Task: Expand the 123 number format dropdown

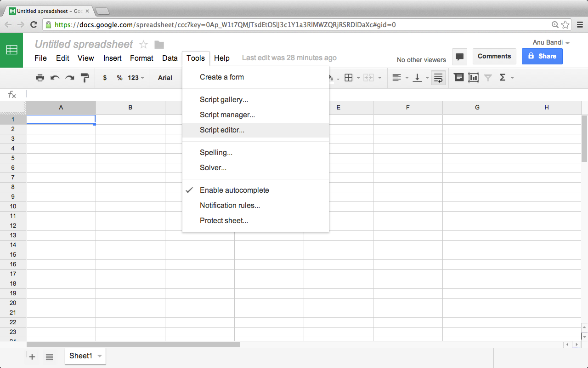Action: click(x=136, y=78)
